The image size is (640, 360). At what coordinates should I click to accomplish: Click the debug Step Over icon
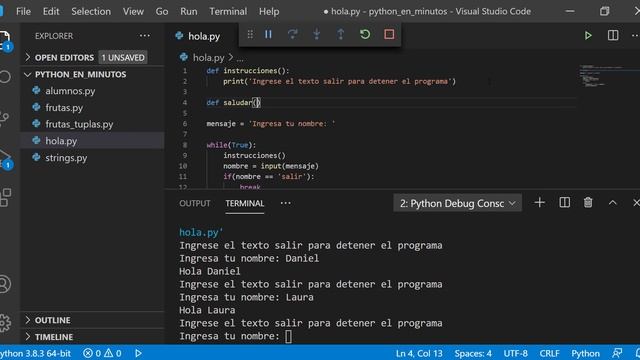click(292, 34)
